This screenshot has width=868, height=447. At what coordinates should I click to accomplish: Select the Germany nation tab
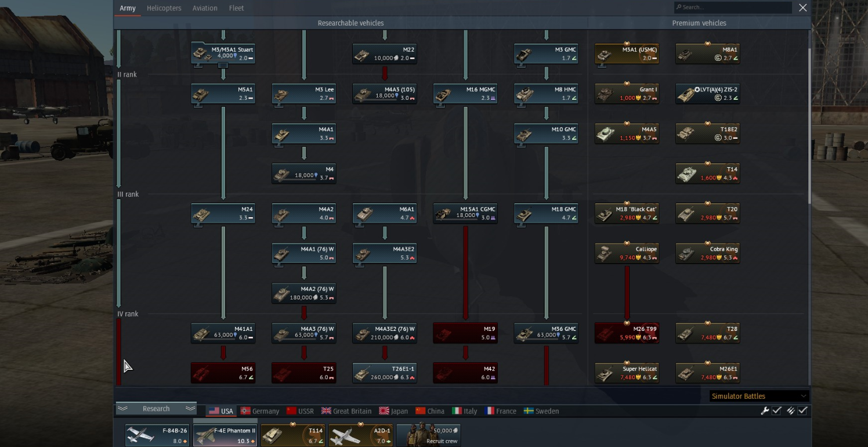pyautogui.click(x=260, y=411)
